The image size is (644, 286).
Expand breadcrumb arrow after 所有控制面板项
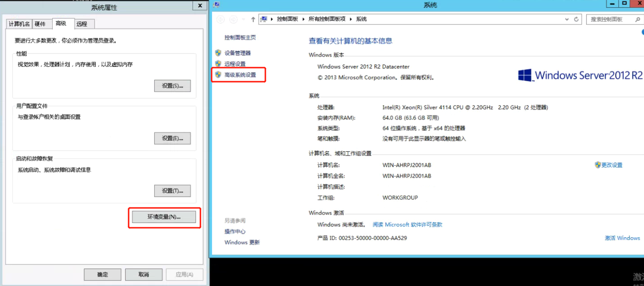[351, 19]
